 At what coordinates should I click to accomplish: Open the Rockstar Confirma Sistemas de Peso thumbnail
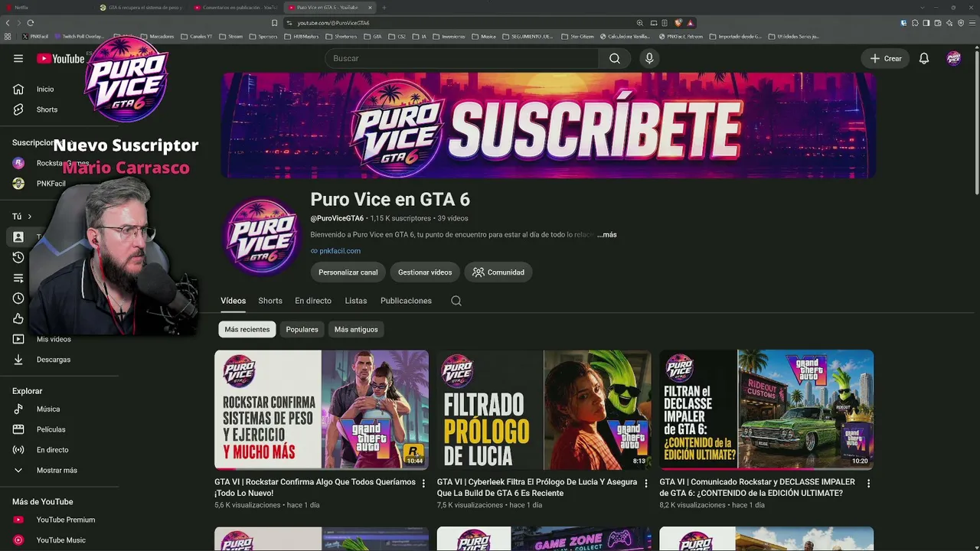pos(322,409)
